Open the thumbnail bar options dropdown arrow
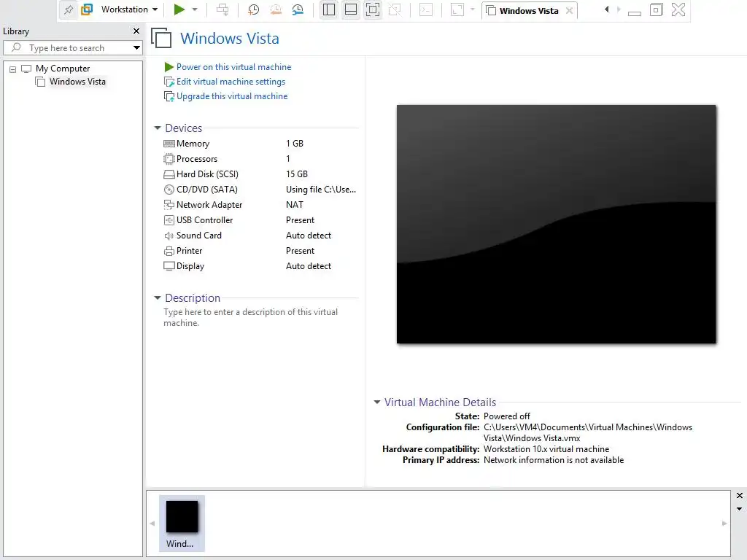Viewport: 747px width, 560px height. point(740,508)
